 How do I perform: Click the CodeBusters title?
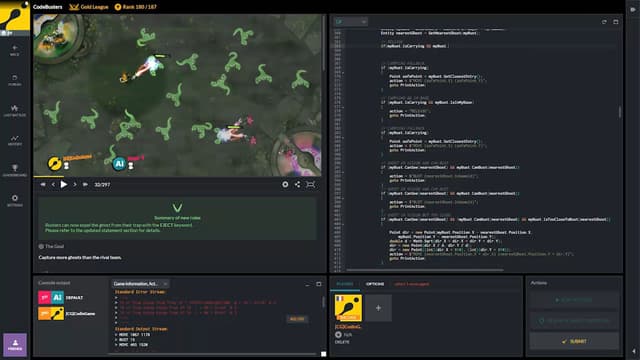(47, 7)
